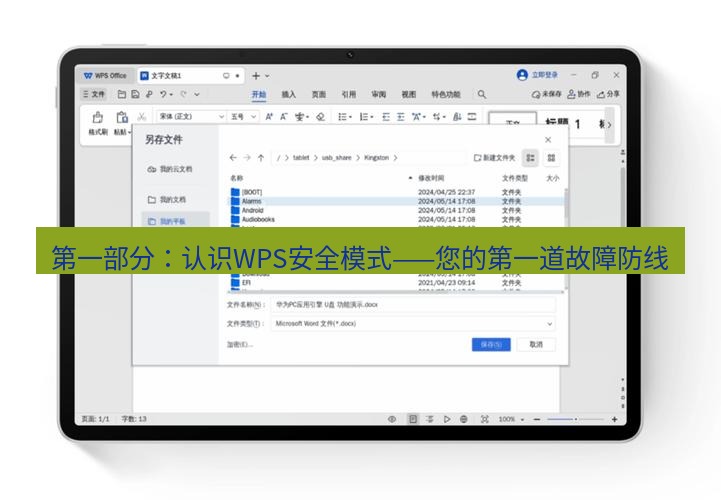721x500 pixels.
Task: Switch to list view in save dialog
Action: 530,158
